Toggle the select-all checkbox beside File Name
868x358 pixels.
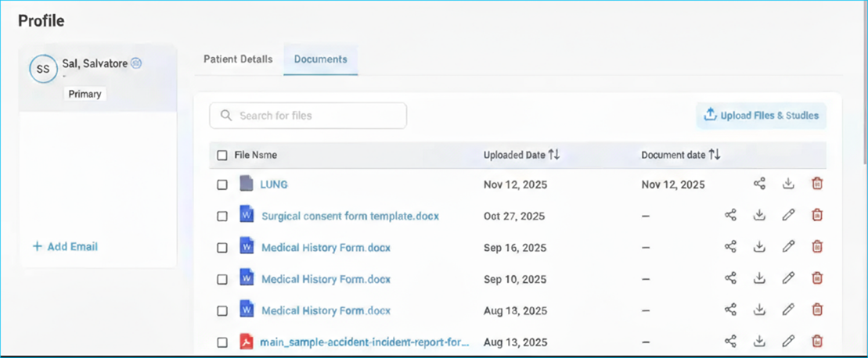[x=222, y=156]
